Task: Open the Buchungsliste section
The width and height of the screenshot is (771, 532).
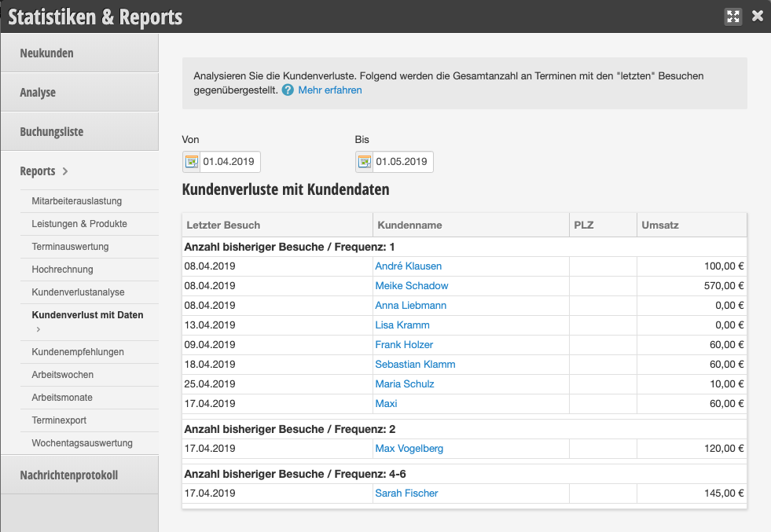Action: click(51, 132)
